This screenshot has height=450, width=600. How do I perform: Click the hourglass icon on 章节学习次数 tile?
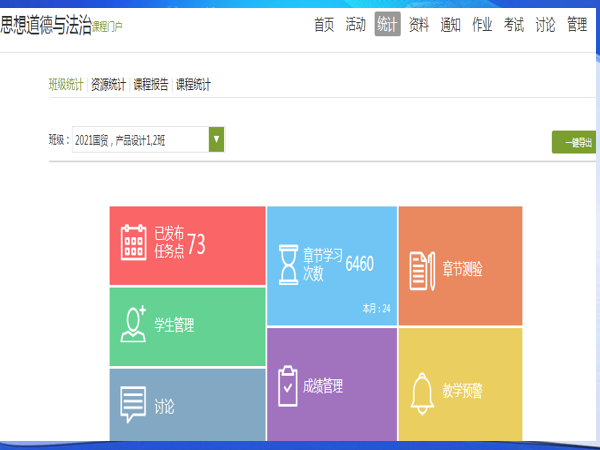289,265
